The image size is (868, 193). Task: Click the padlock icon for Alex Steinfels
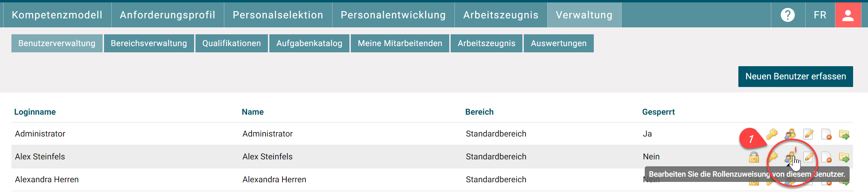[754, 157]
